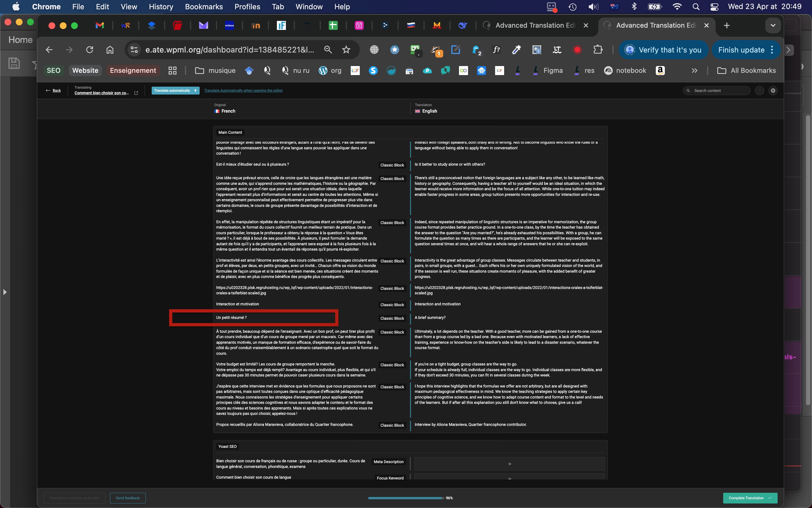This screenshot has width=812, height=508.
Task: Click the f? font finder extension
Action: pyautogui.click(x=496, y=50)
